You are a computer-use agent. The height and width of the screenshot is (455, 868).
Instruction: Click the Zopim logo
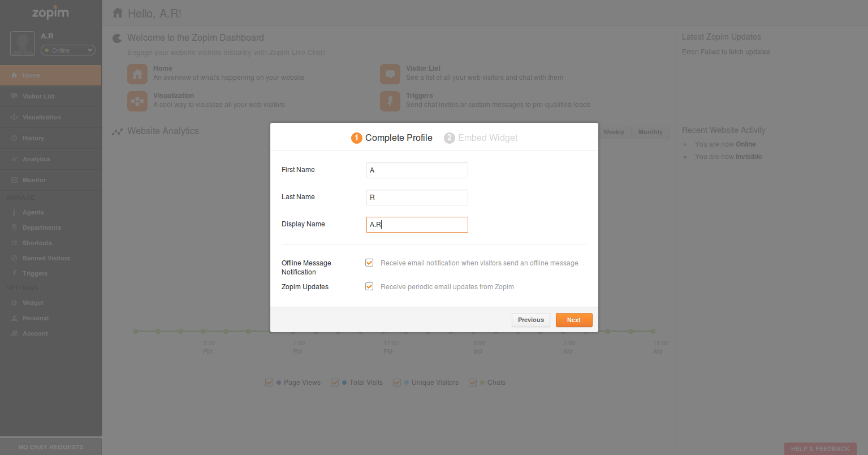point(50,12)
